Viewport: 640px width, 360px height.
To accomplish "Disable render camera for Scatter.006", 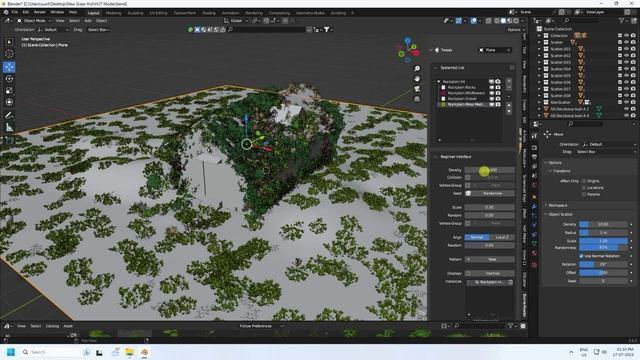I will [x=633, y=82].
